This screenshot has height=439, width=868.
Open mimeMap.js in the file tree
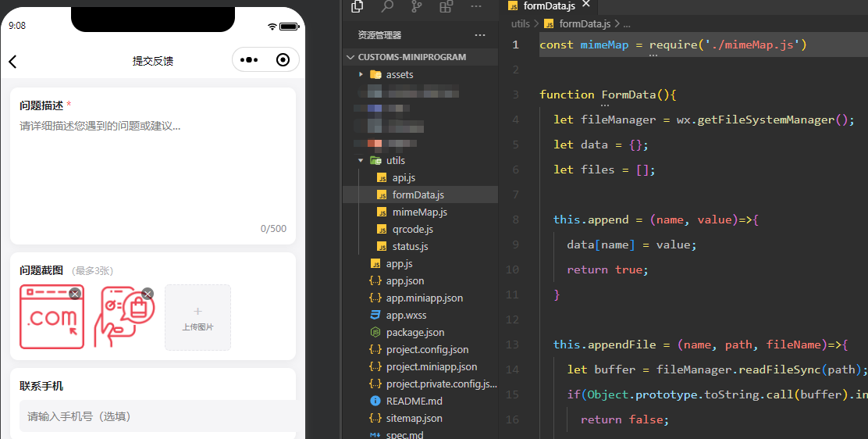421,212
